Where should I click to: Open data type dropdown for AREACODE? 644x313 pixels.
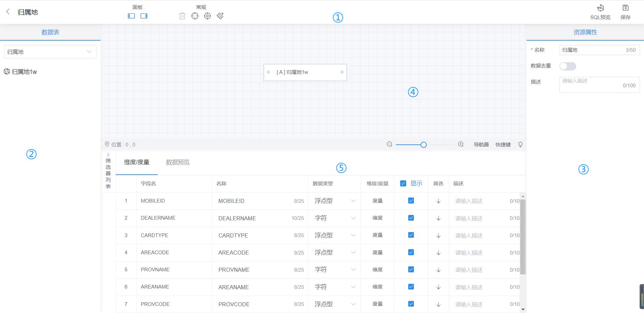pos(334,253)
